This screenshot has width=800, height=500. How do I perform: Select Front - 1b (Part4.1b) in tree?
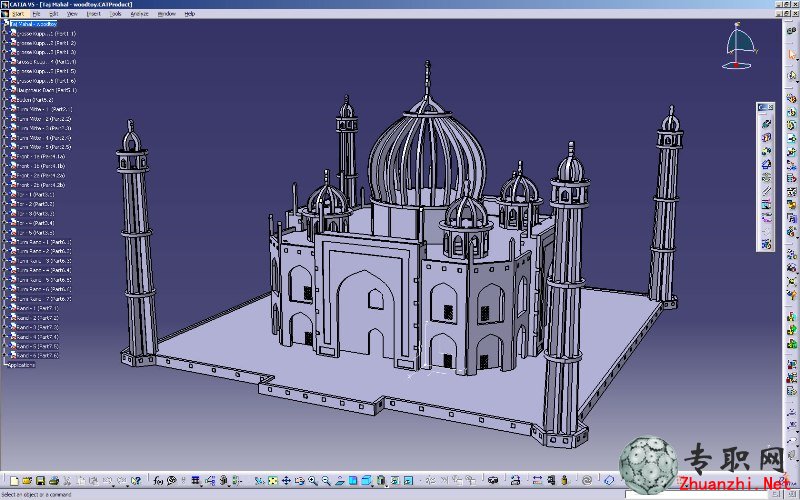click(x=41, y=166)
